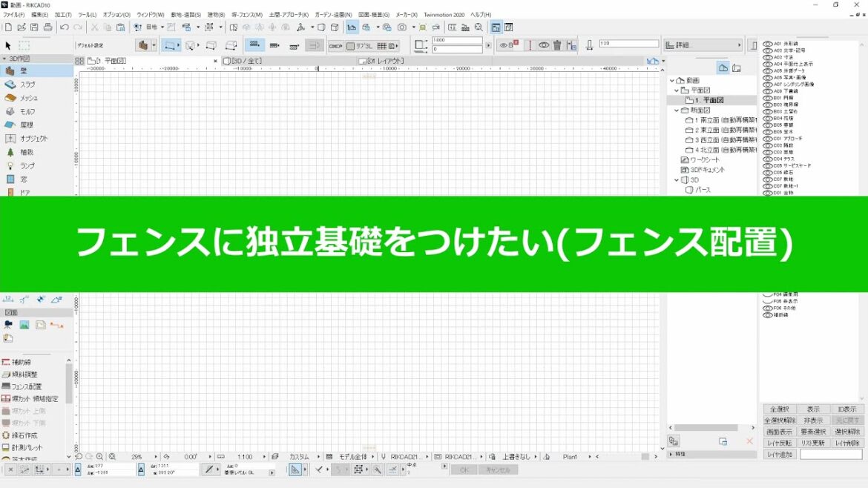
Task: Click the 全選択 button
Action: 779,409
